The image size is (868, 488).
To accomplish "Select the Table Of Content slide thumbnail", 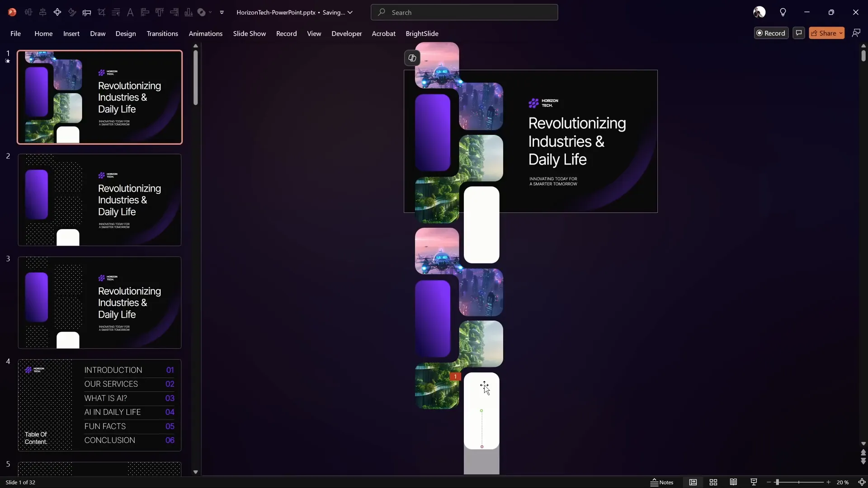I will (99, 405).
